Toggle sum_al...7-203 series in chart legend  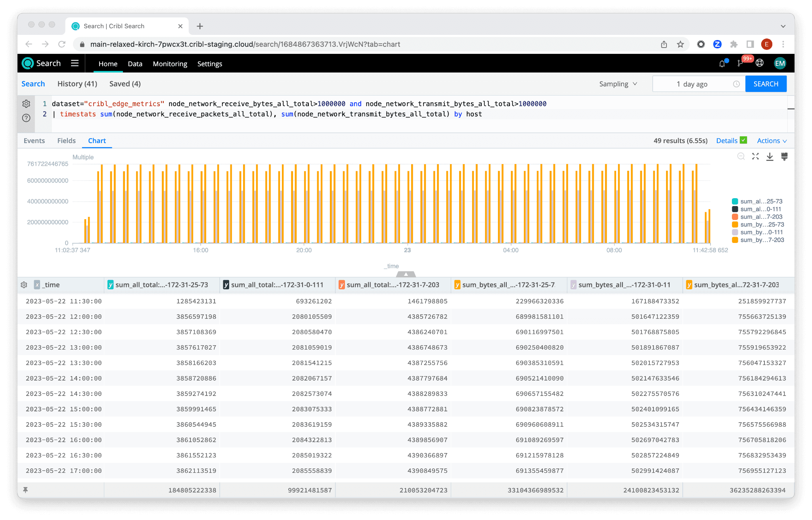pos(756,217)
